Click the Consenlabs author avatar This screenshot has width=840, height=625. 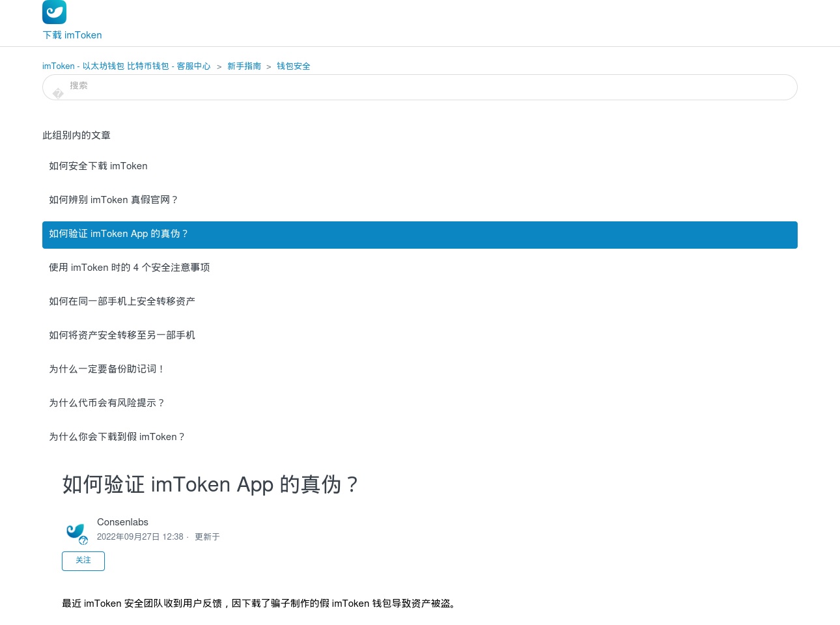pos(76,533)
